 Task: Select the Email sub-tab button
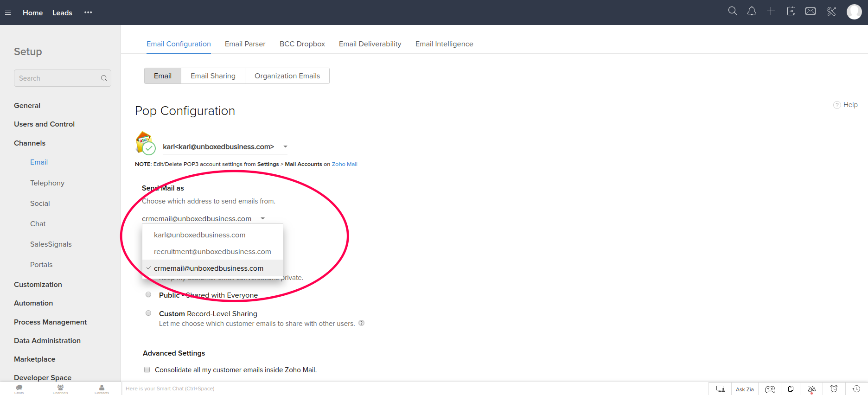click(x=163, y=76)
